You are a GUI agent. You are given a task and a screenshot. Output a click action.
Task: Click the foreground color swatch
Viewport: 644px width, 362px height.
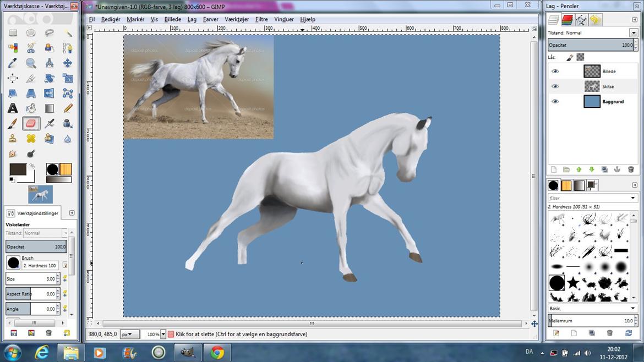(18, 170)
